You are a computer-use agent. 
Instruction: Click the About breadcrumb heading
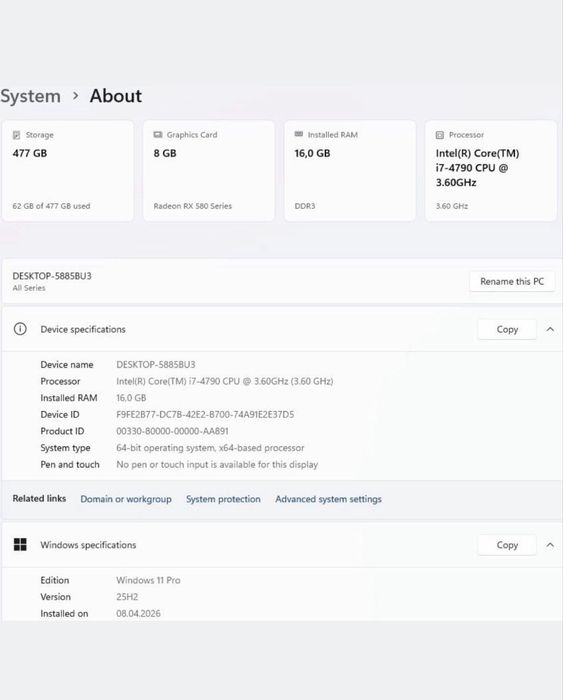(116, 96)
